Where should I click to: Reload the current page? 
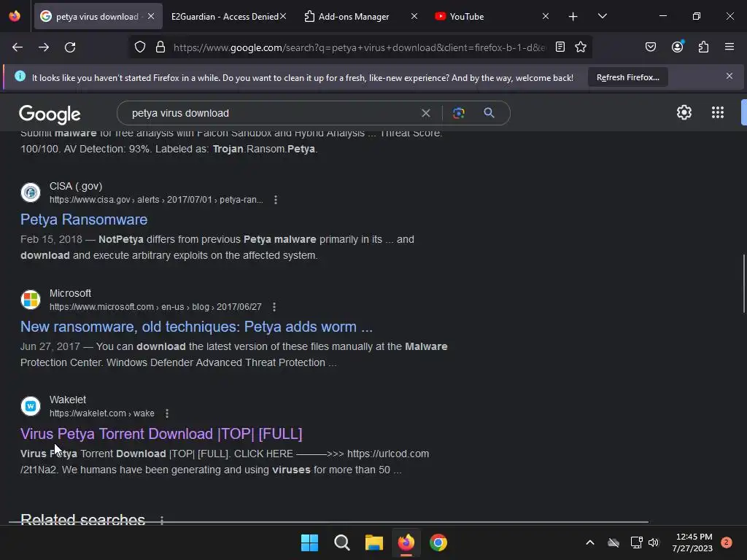[70, 47]
